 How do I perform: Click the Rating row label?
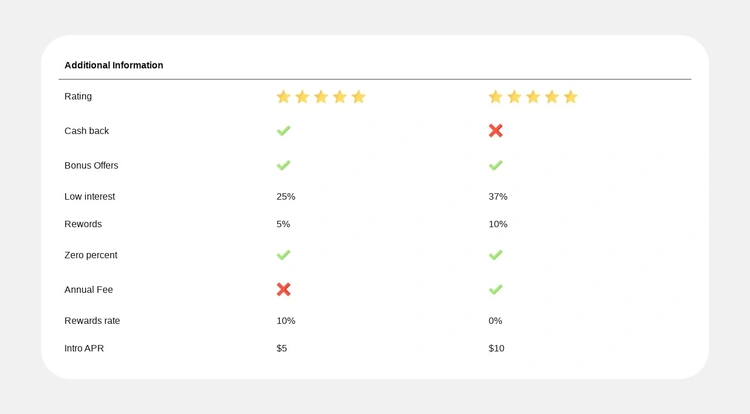78,96
